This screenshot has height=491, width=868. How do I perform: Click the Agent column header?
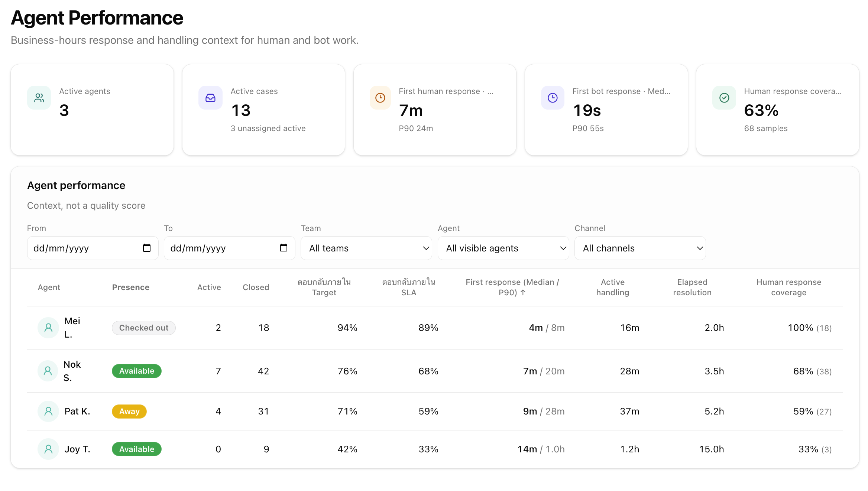(x=49, y=287)
